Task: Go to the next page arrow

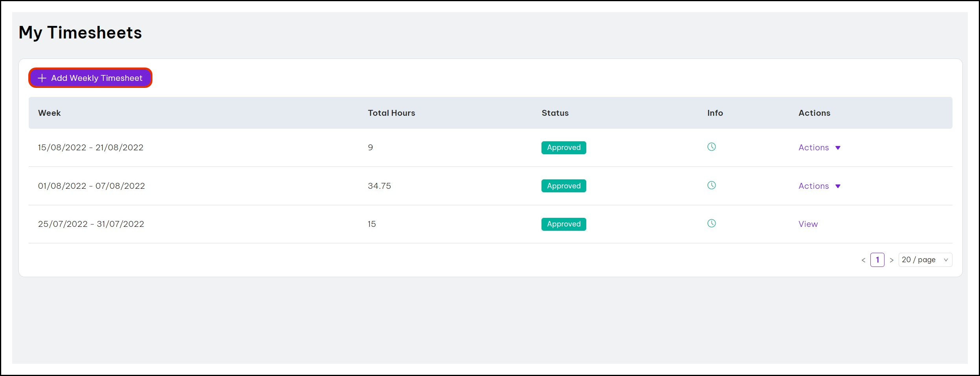Action: click(892, 260)
